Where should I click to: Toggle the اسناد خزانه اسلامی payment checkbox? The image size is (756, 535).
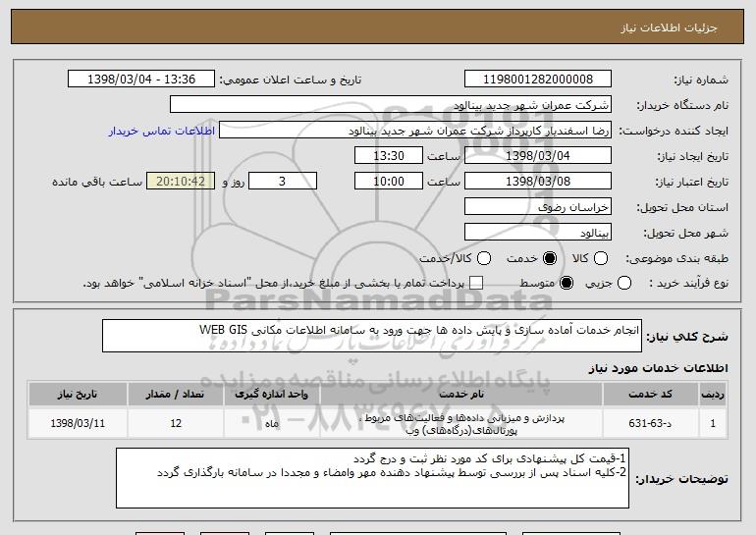point(476,283)
